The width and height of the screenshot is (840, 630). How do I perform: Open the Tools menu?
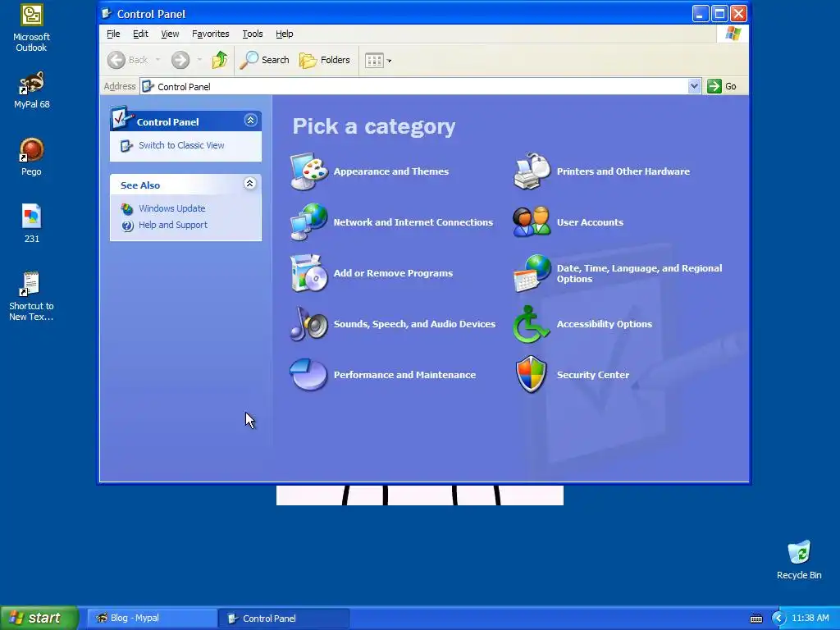pos(253,34)
